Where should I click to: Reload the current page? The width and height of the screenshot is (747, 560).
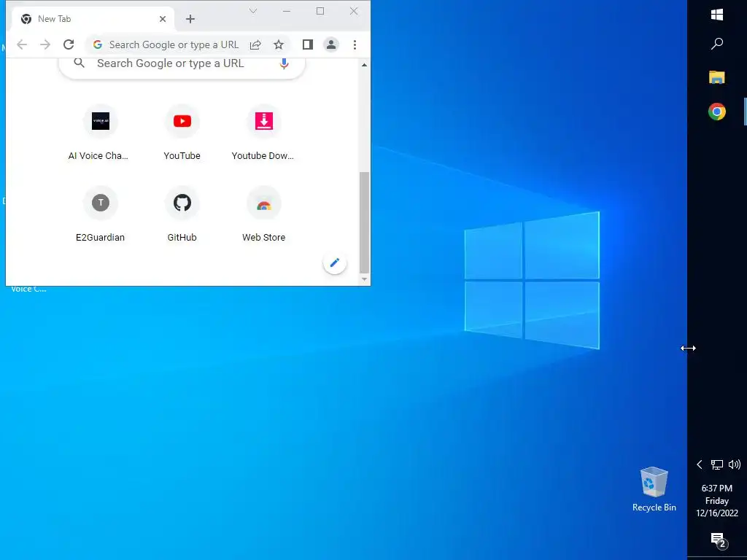[69, 44]
